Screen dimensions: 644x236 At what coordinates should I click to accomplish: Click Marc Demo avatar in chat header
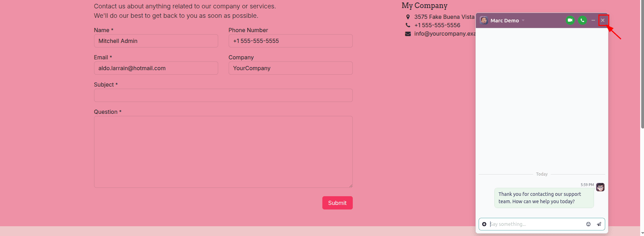point(484,20)
